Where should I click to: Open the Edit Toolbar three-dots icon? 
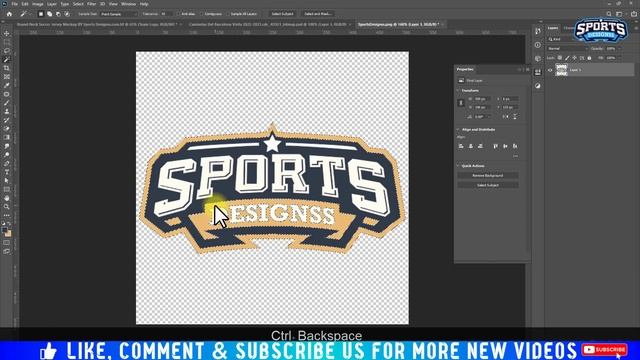pyautogui.click(x=7, y=215)
